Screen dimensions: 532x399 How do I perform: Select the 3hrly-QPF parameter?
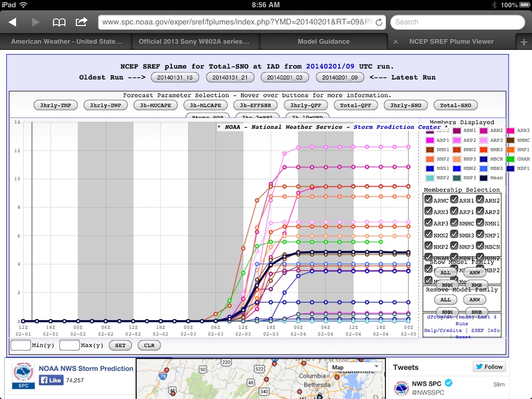(x=305, y=105)
